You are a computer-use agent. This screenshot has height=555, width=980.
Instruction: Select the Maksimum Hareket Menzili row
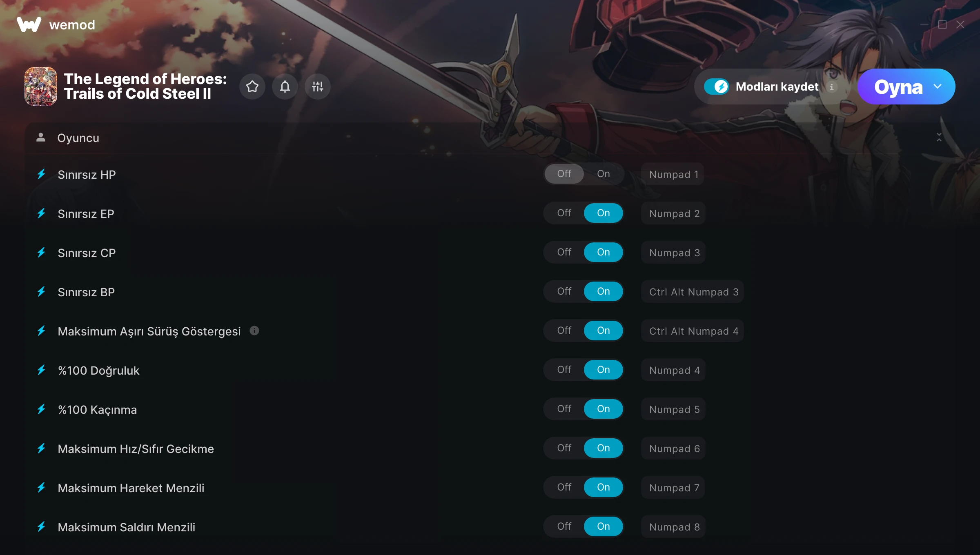490,488
